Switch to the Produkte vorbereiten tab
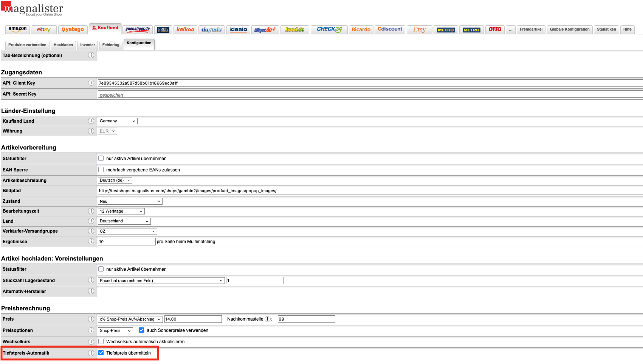 [27, 45]
